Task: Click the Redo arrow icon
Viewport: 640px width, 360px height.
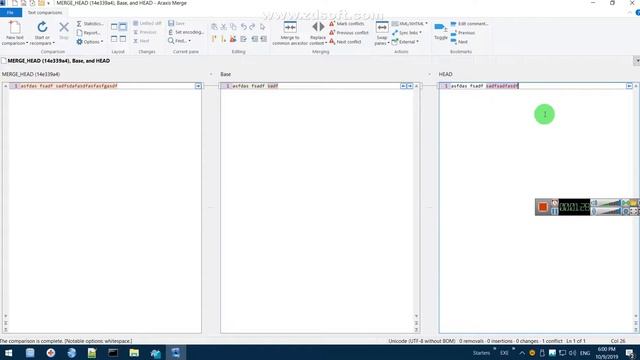Action: point(252,27)
